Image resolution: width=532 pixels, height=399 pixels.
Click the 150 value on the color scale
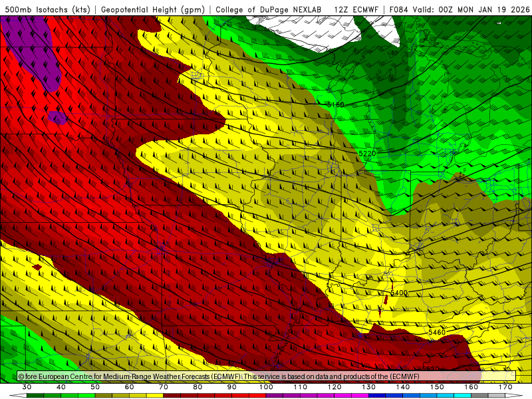click(438, 387)
